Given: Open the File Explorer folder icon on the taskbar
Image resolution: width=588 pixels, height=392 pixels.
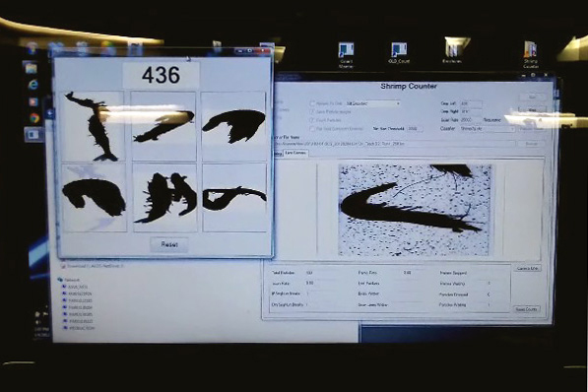Looking at the screenshot, I should [32, 68].
